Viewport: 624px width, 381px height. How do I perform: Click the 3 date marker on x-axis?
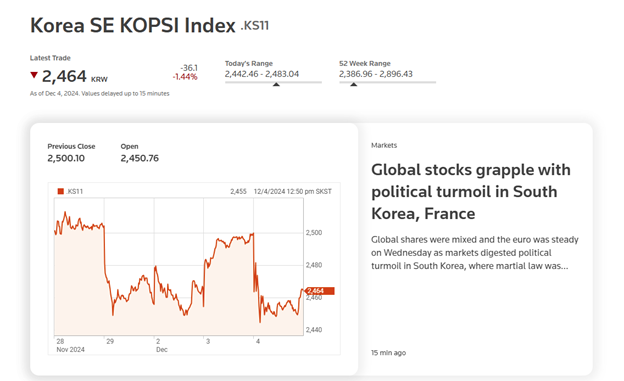click(208, 342)
